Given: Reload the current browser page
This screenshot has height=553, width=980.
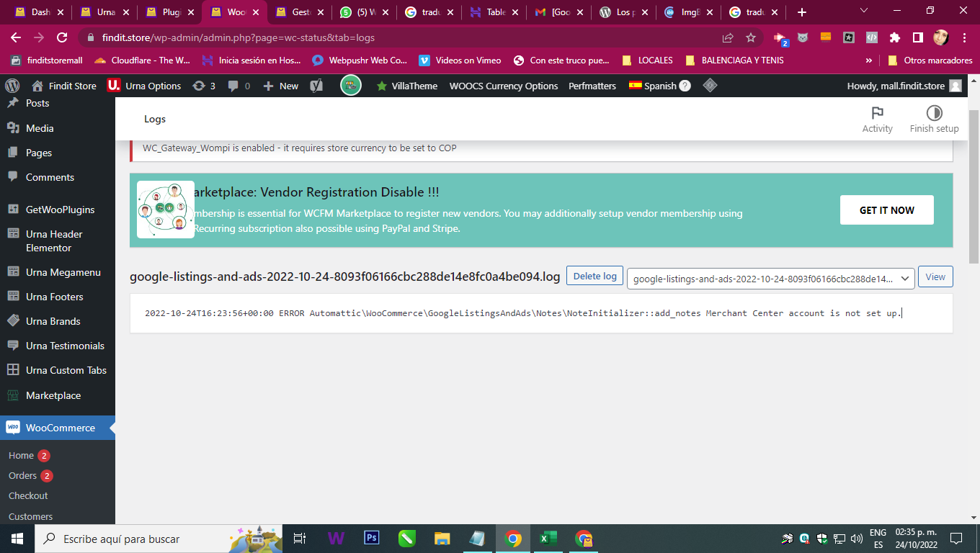Looking at the screenshot, I should click(62, 37).
